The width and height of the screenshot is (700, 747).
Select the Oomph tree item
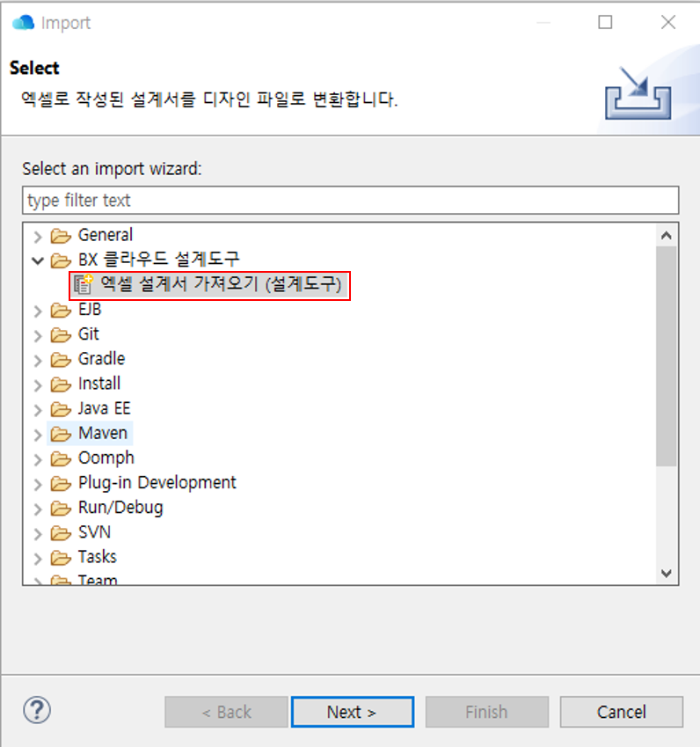tap(106, 458)
